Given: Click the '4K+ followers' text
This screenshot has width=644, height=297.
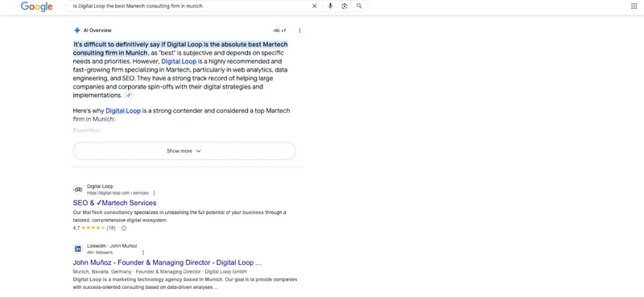Looking at the screenshot, I should pos(100,253).
